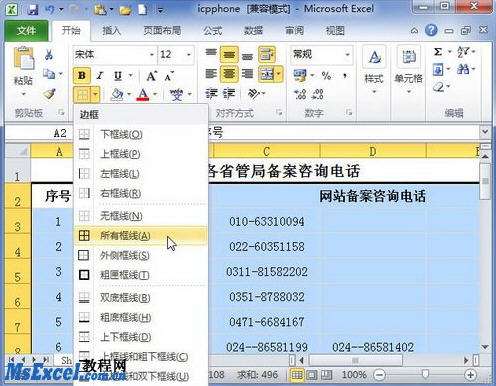
Task: Toggle wrap text button
Action: tap(267, 54)
